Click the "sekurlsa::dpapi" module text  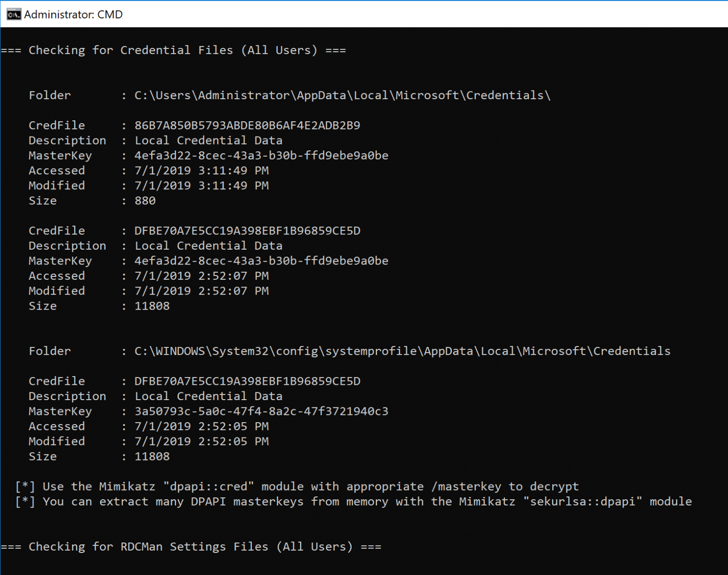(582, 502)
